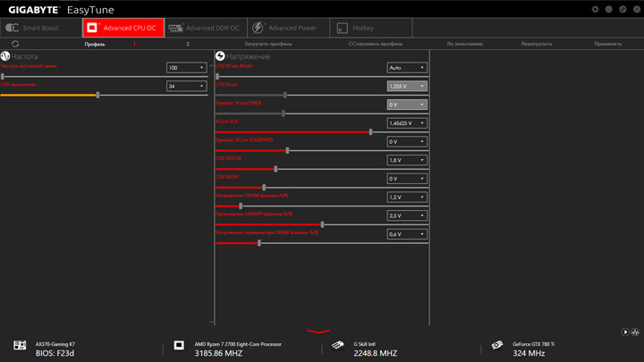Open the CPU multiplier dropdown showing 34
Screen dimensions: 644x362
186,86
